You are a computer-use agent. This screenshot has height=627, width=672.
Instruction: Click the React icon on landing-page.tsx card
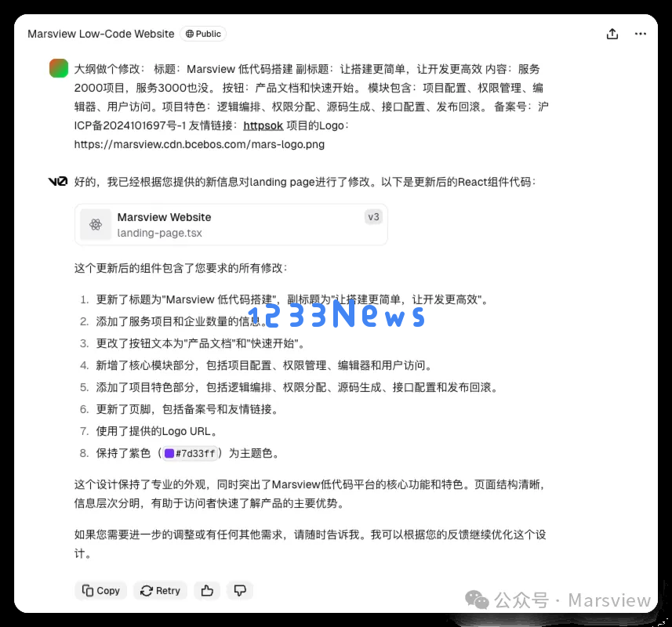coord(96,224)
